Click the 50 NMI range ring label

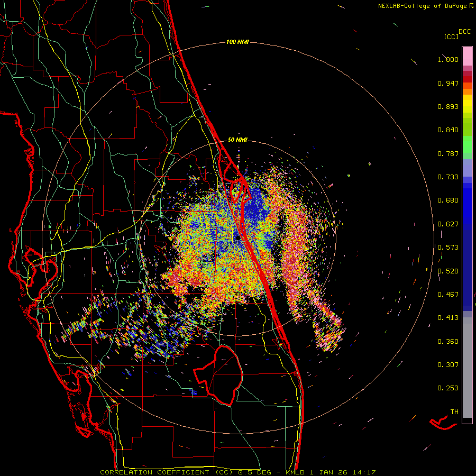(237, 140)
